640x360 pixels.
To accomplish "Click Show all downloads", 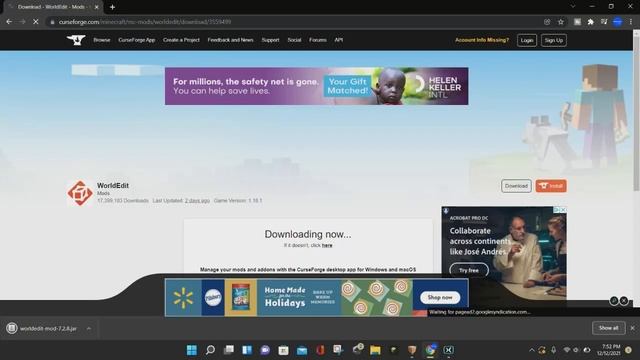I will click(608, 328).
